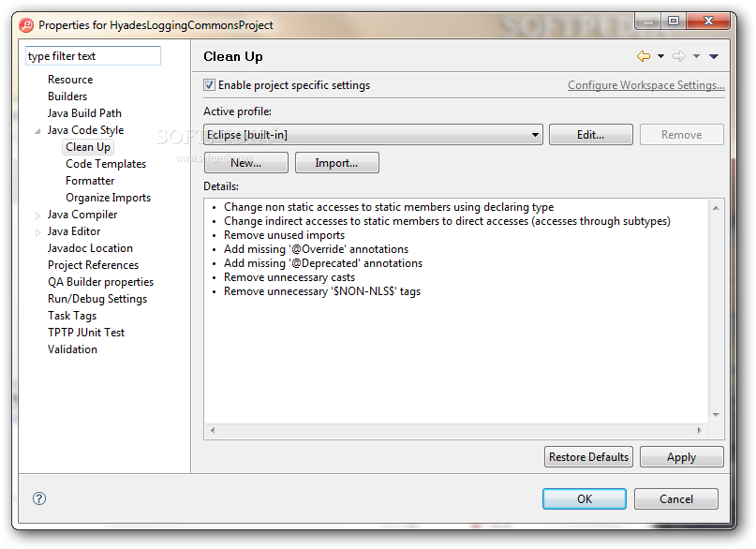Select Java Editor tree item

tap(74, 231)
